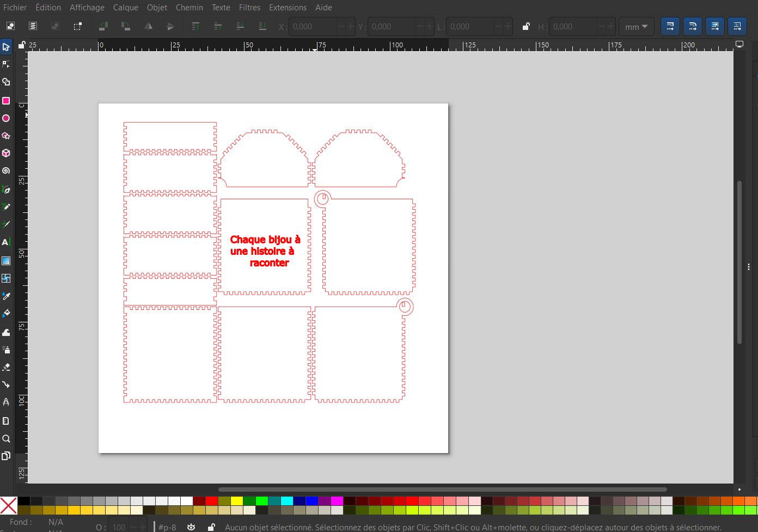Select the Node editing tool
The height and width of the screenshot is (532, 758).
(6, 64)
